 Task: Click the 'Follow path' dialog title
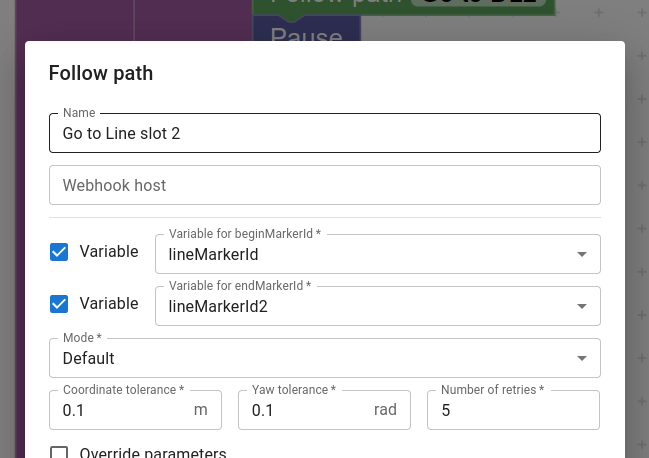101,73
